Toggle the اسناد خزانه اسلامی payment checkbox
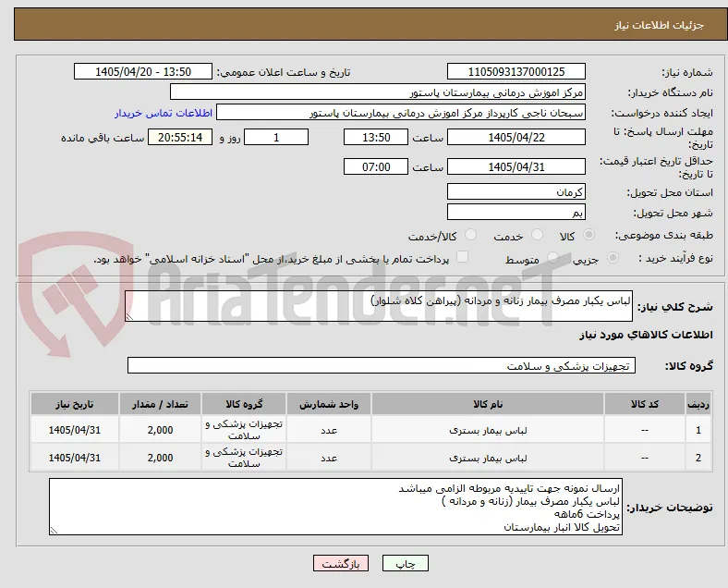Viewport: 728px width, 588px height. click(463, 257)
